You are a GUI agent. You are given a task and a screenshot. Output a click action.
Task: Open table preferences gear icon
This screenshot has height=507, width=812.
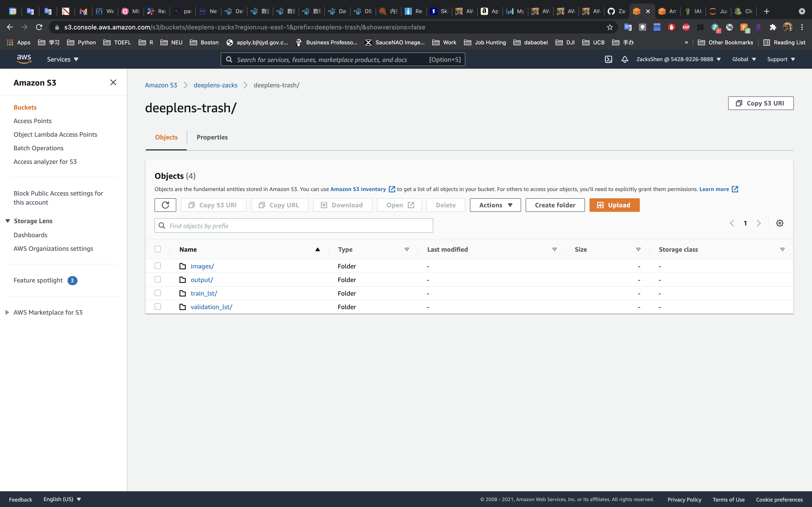(x=779, y=223)
